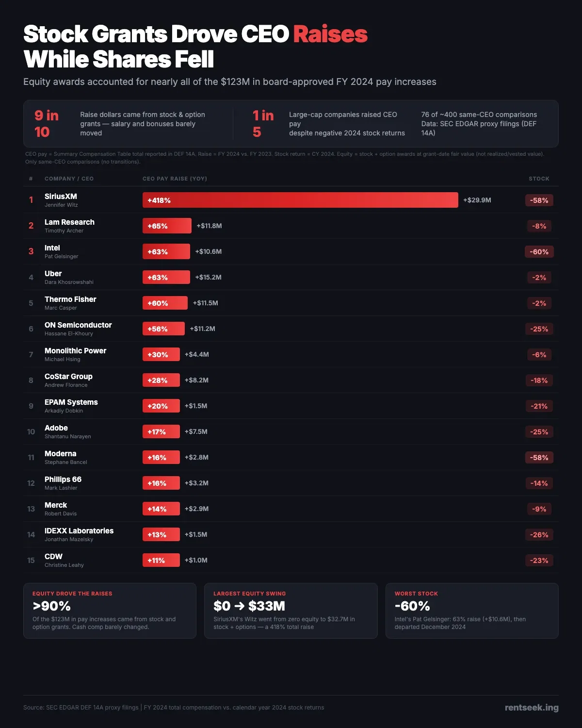Click the SiriusXM +418% raise bar
The width and height of the screenshot is (582, 728).
(300, 200)
